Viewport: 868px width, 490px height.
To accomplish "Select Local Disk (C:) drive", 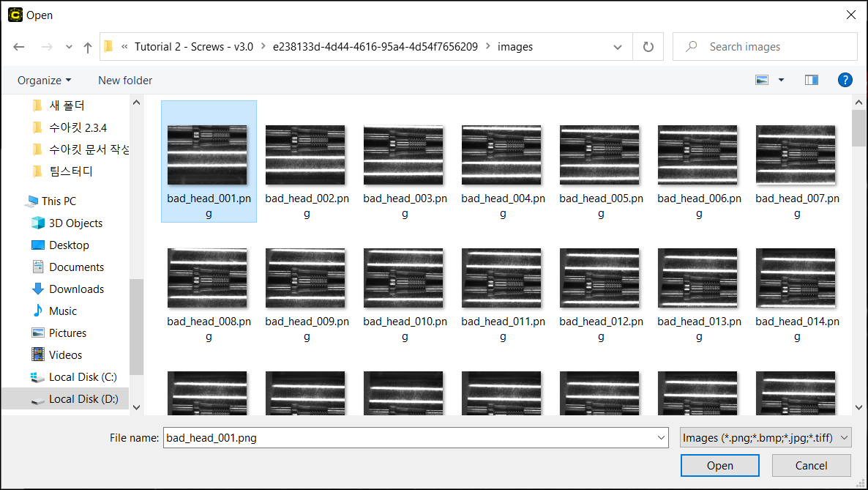I will [x=82, y=376].
